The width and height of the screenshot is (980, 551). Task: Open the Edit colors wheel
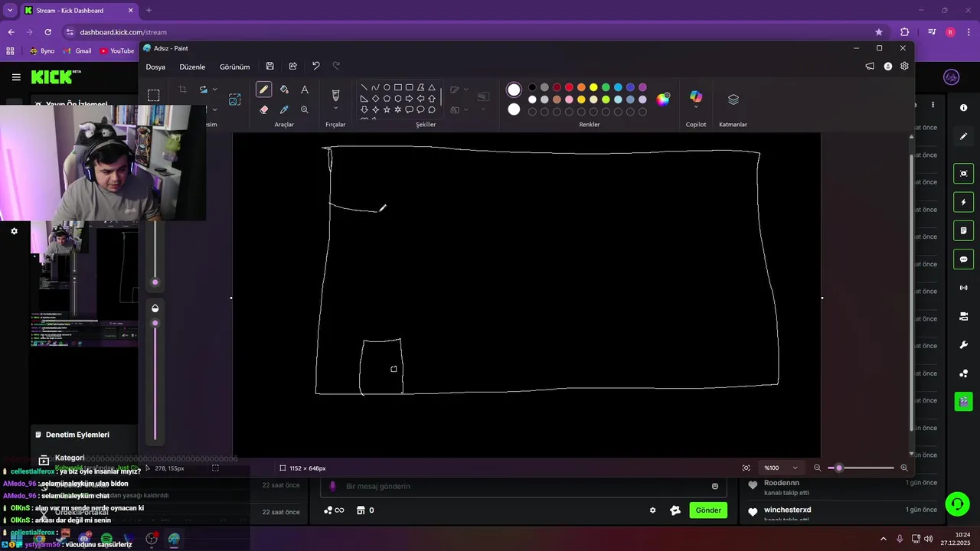(663, 99)
